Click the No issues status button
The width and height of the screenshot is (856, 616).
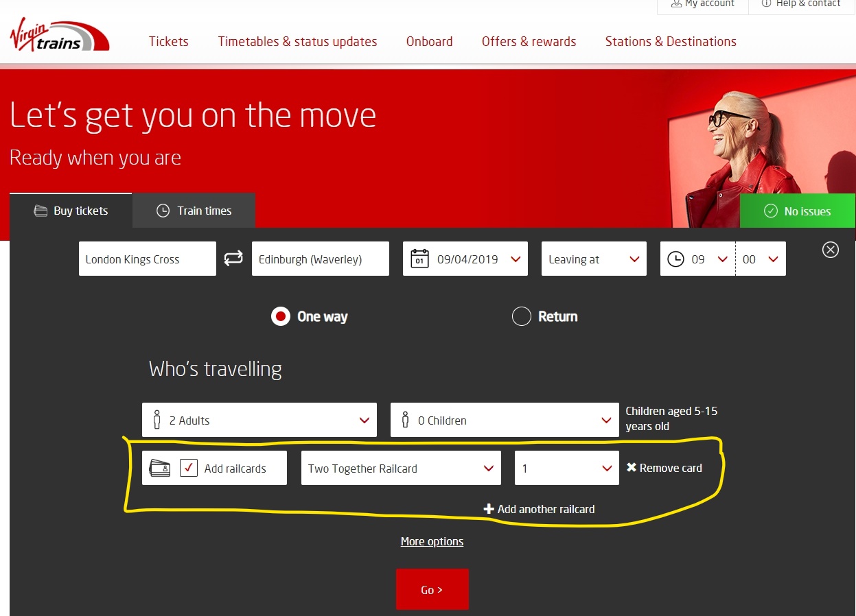(798, 211)
